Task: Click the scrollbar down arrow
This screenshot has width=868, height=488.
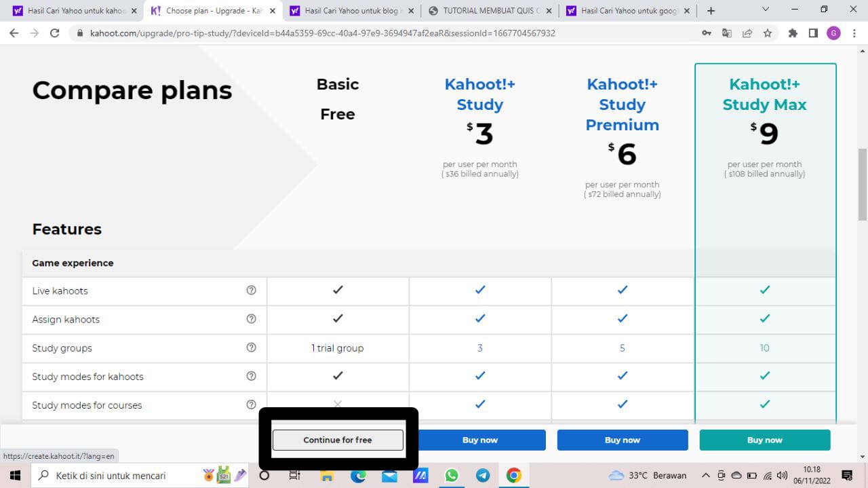Action: coord(863,457)
